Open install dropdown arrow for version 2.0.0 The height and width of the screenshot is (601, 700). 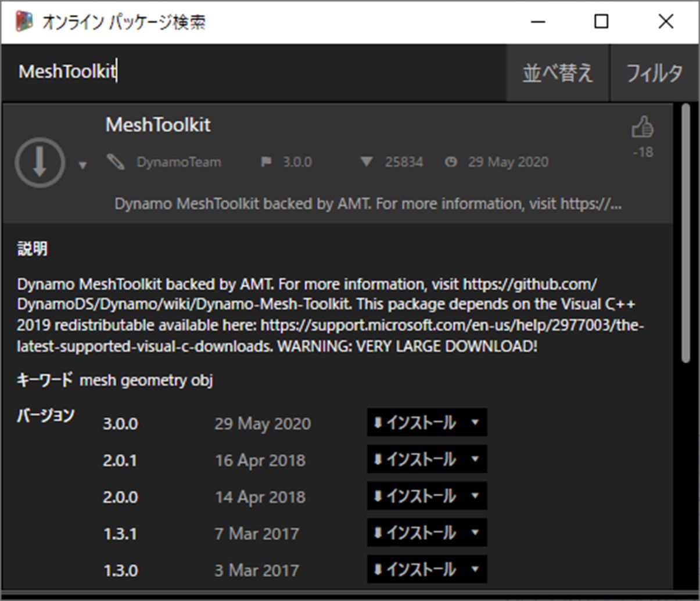(475, 495)
